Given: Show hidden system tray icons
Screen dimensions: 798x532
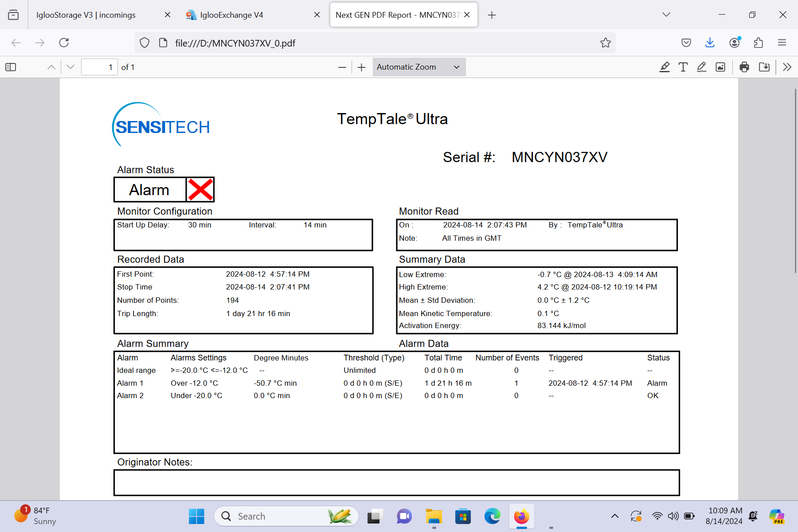Looking at the screenshot, I should 615,516.
